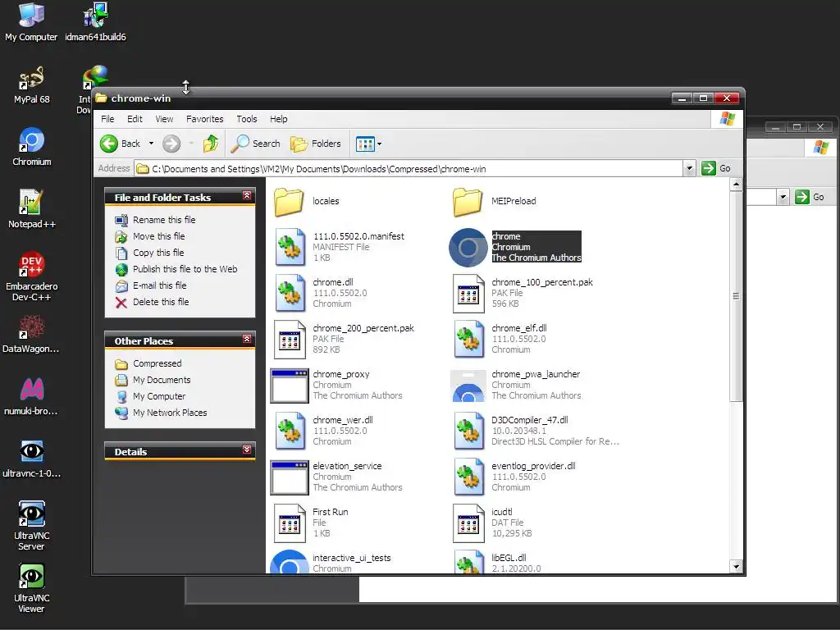Image resolution: width=840 pixels, height=630 pixels.
Task: Open the Address bar dropdown
Action: pos(689,169)
